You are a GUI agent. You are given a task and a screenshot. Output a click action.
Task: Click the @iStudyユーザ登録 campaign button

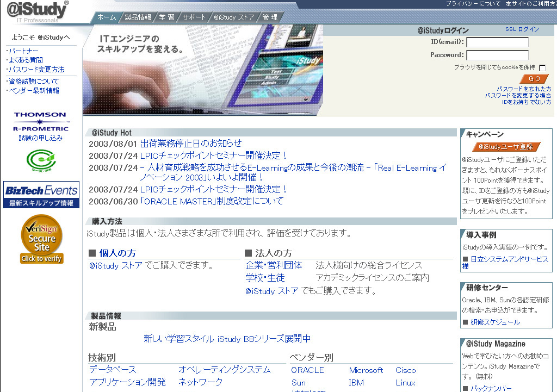[x=506, y=147]
